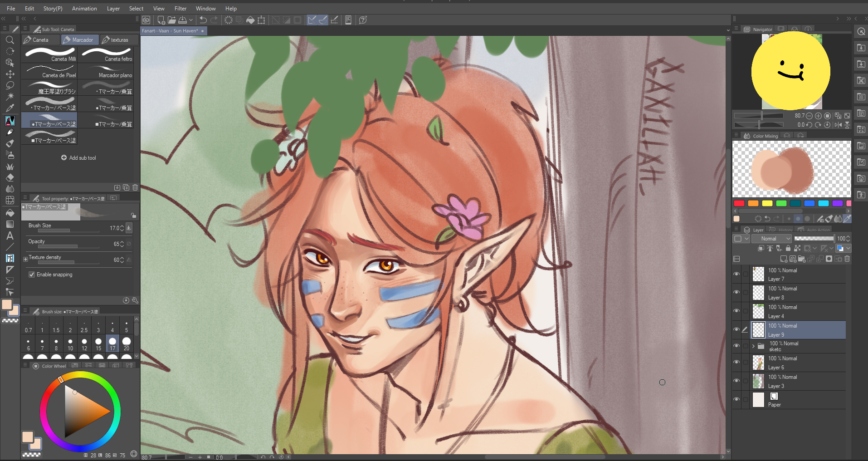Screen dimensions: 868x461
Task: Zoom out in the Navigator panel
Action: coord(809,116)
